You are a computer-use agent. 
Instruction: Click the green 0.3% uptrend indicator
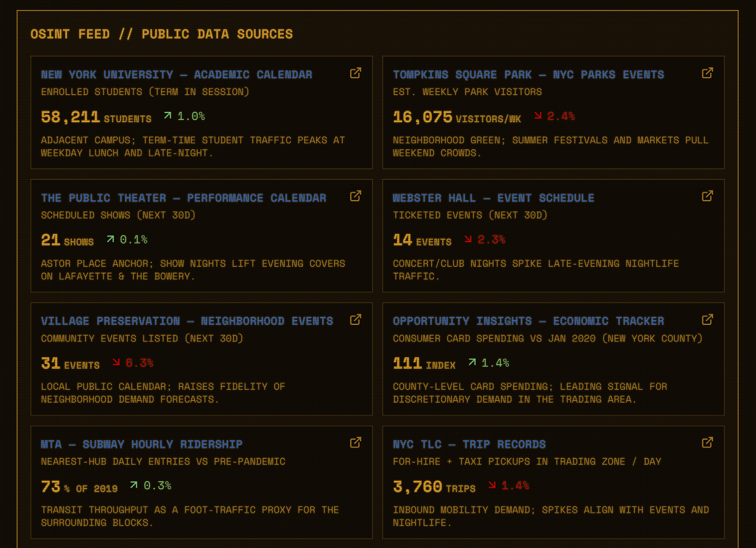pos(151,486)
